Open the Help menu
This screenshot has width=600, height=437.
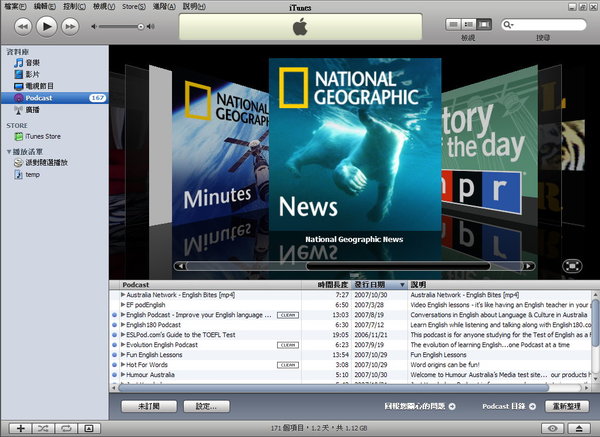coord(194,7)
